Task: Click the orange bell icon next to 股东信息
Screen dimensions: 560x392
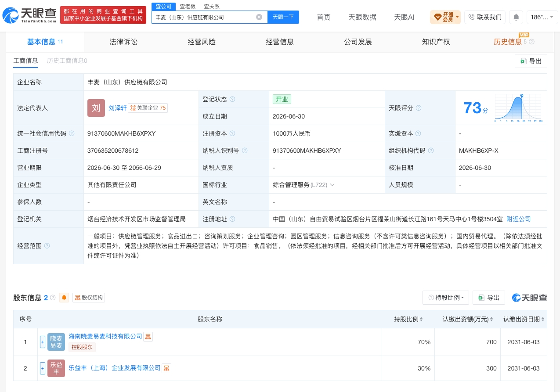Action: [64, 298]
